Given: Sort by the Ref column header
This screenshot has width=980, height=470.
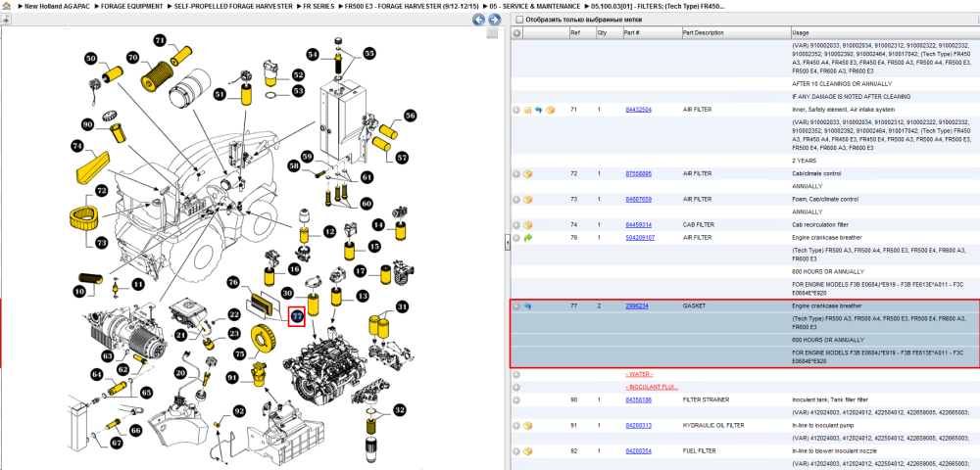Looking at the screenshot, I should click(582, 33).
